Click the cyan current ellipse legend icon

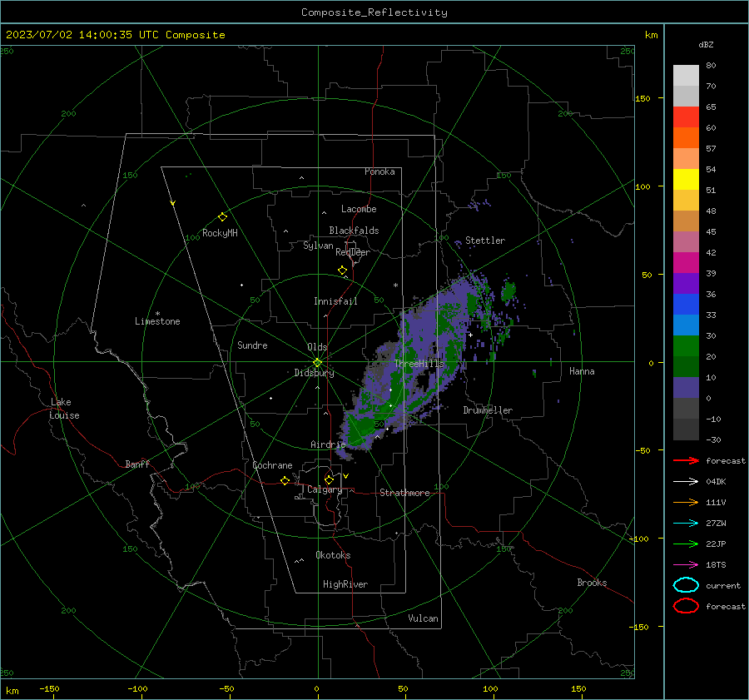tap(686, 585)
